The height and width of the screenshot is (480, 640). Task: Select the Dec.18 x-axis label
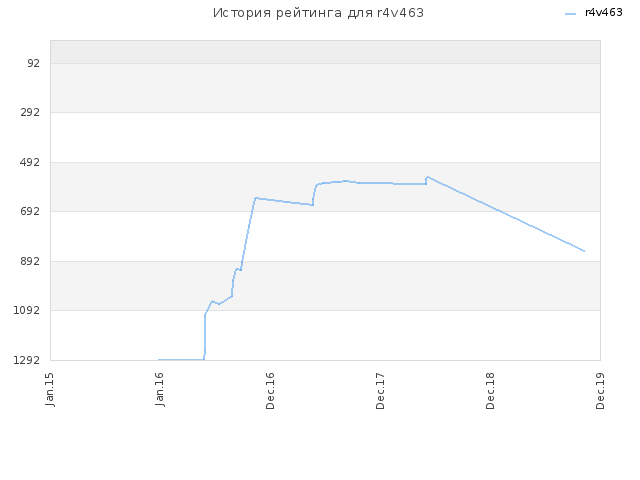490,391
